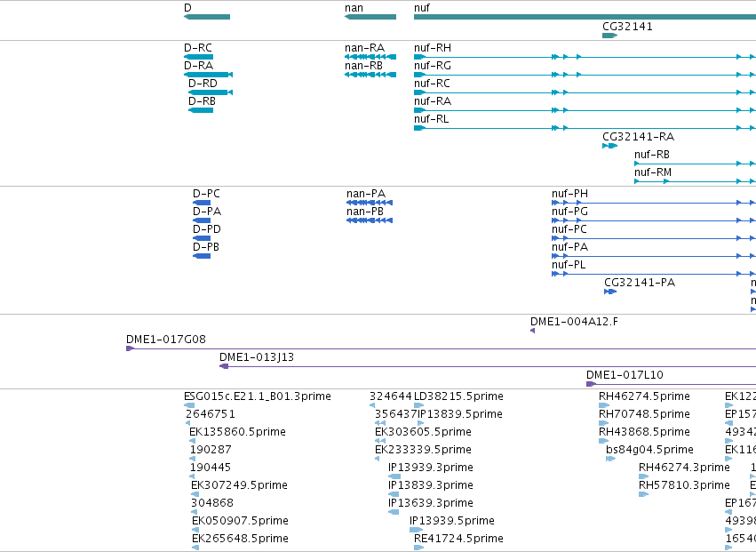The image size is (756, 552).
Task: Click the nan-RB transcript label
Action: [x=363, y=66]
